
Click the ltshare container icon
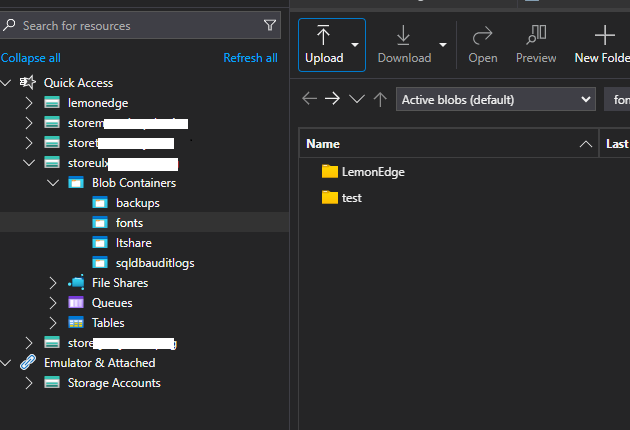coord(100,242)
